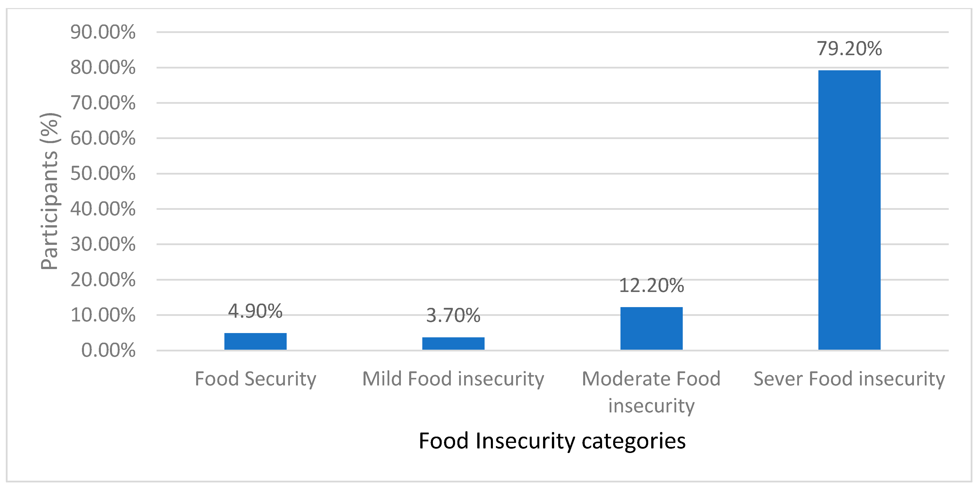Select the Mild Food insecurity bar
Image resolution: width=980 pixels, height=490 pixels.
(x=453, y=343)
